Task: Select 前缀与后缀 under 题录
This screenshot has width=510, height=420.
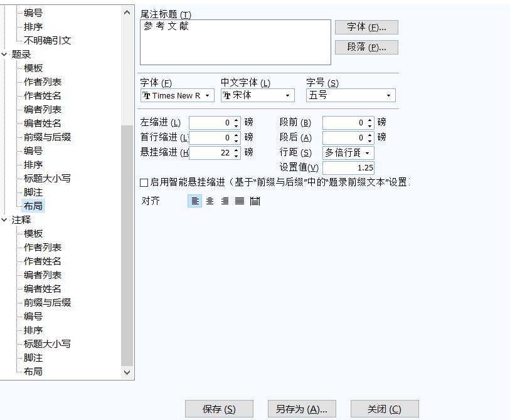Action: point(47,137)
